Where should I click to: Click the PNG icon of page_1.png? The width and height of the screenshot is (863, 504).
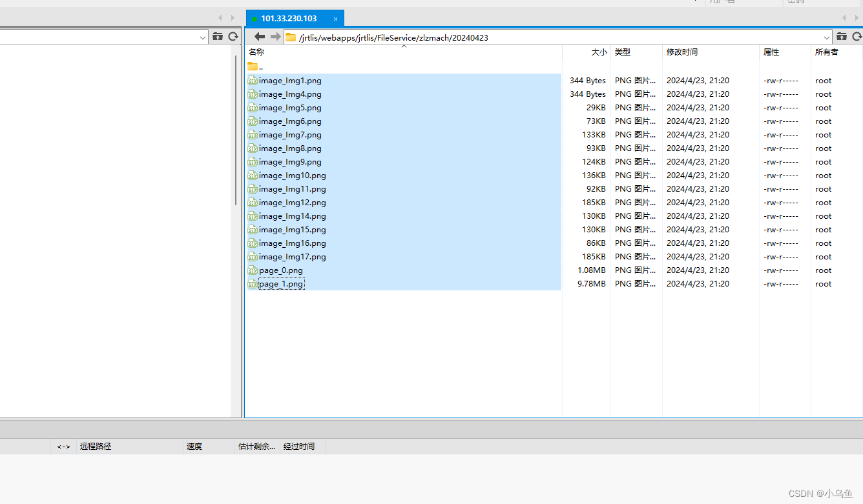click(253, 284)
